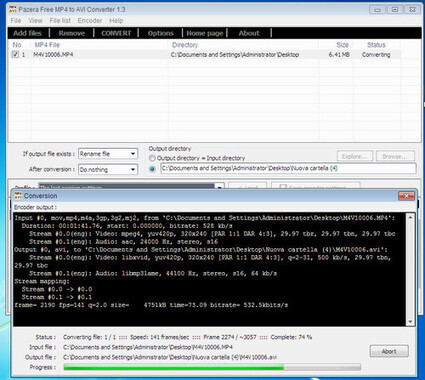Viewport: 425px width, 380px height.
Task: Expand the Profile dropdown
Action: pos(219,188)
